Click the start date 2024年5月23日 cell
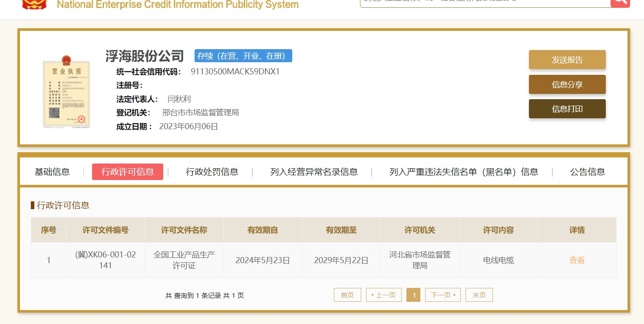 (263, 260)
